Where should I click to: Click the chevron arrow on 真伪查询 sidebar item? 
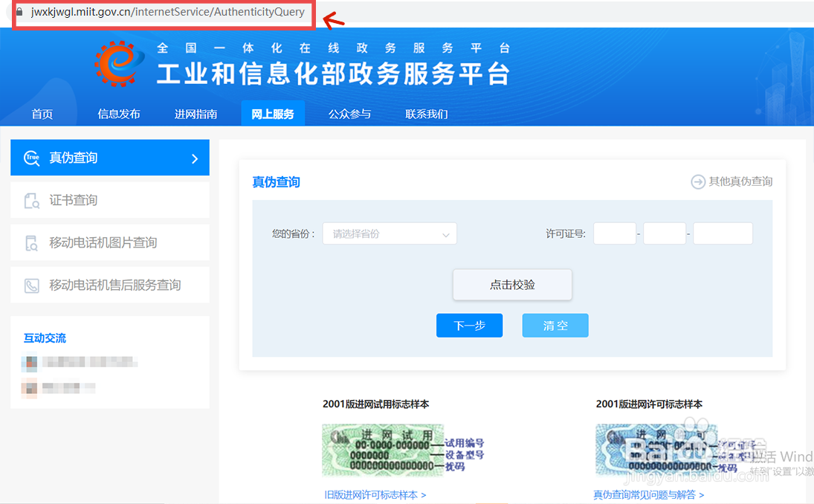pos(195,158)
